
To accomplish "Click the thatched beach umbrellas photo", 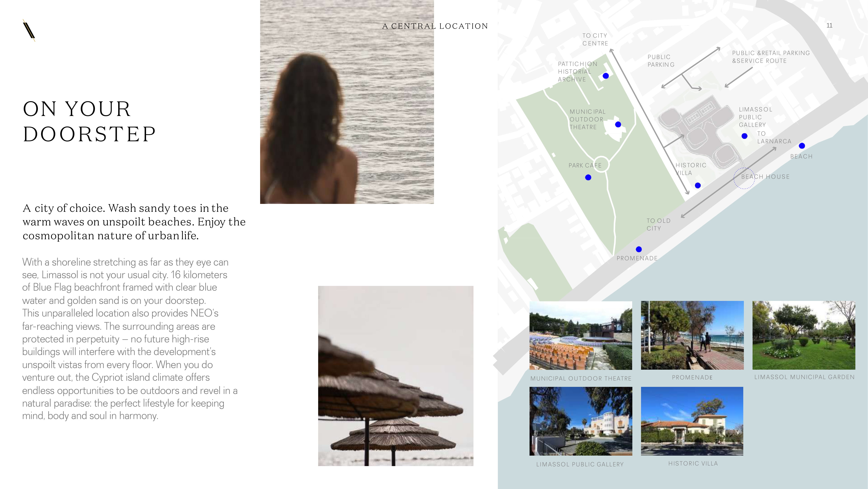I will point(396,376).
